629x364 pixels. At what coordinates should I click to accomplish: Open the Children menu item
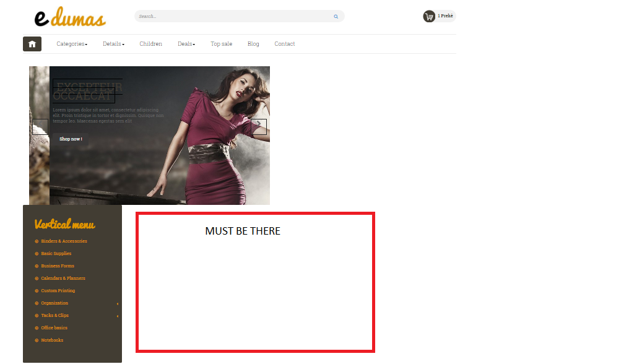coord(151,44)
